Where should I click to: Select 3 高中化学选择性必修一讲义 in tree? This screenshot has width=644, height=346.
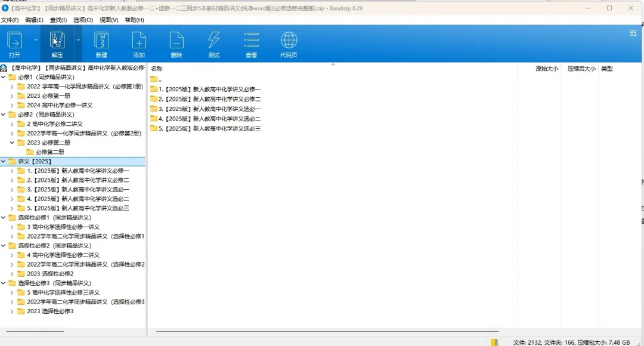pos(63,227)
